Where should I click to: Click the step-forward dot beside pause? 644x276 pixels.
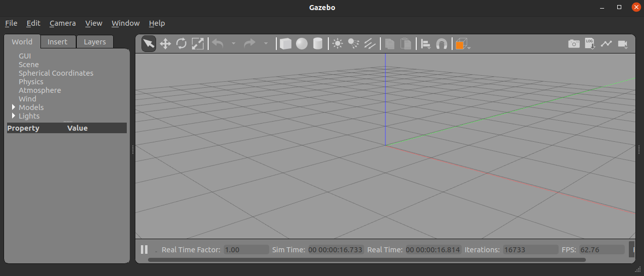(156, 251)
